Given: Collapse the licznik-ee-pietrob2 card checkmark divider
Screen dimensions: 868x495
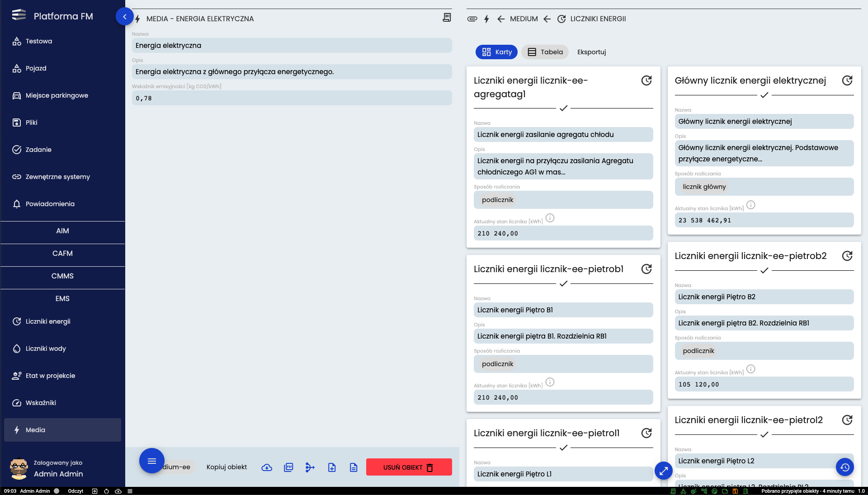Looking at the screenshot, I should (x=764, y=271).
